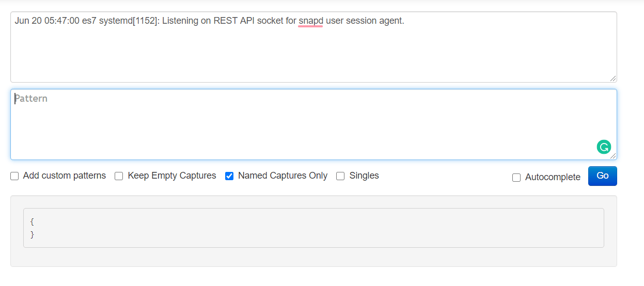Enable the Singles checkbox

(x=340, y=176)
